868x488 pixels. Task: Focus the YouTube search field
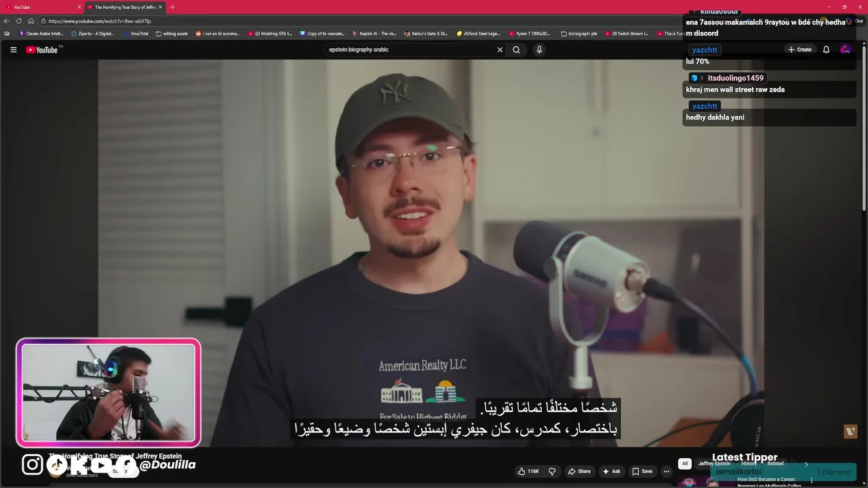point(410,49)
